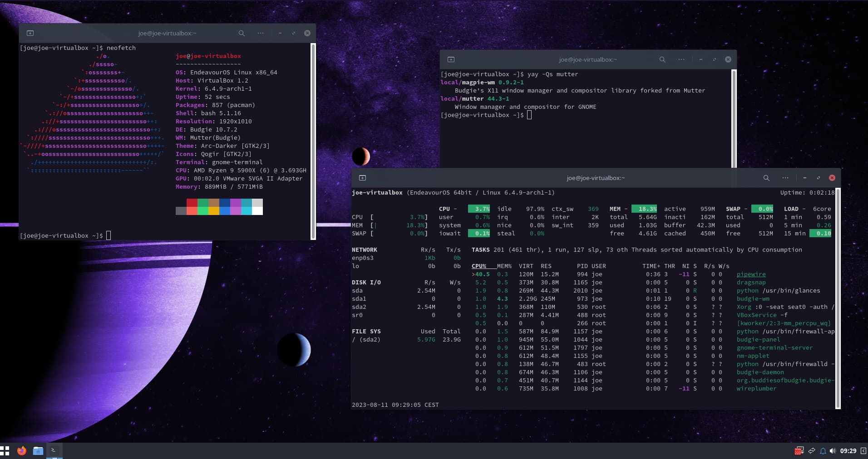Image resolution: width=868 pixels, height=459 pixels.
Task: Click yellow color block in neofetch palette
Action: [213, 211]
